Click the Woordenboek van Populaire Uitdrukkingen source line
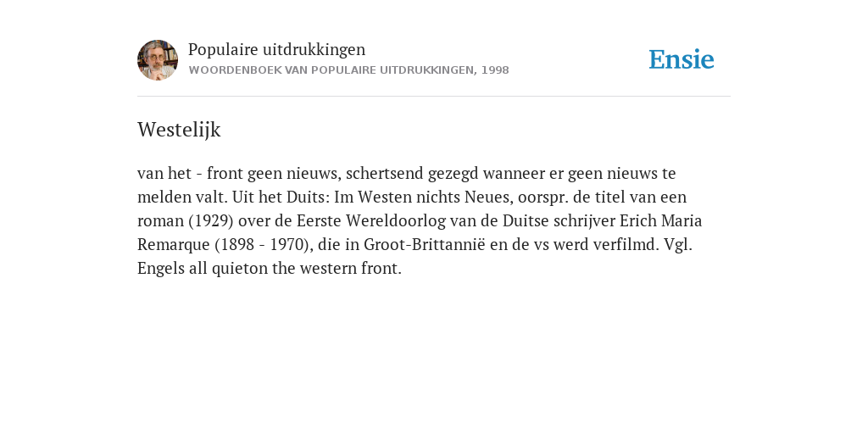 point(348,70)
